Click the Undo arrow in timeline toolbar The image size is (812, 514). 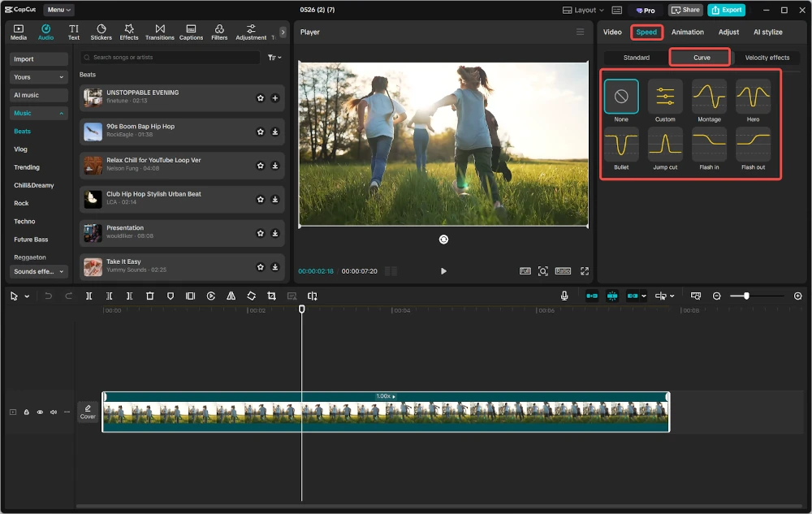pyautogui.click(x=48, y=296)
